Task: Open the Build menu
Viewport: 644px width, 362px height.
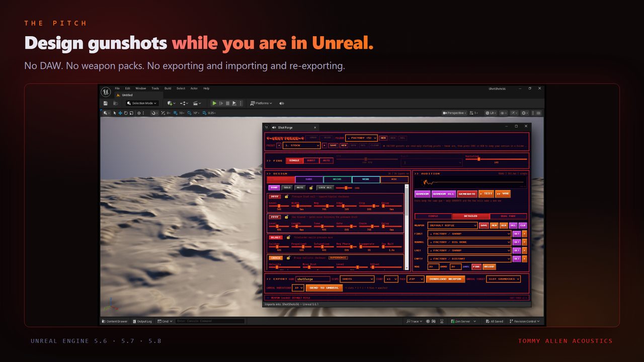Action: 168,88
